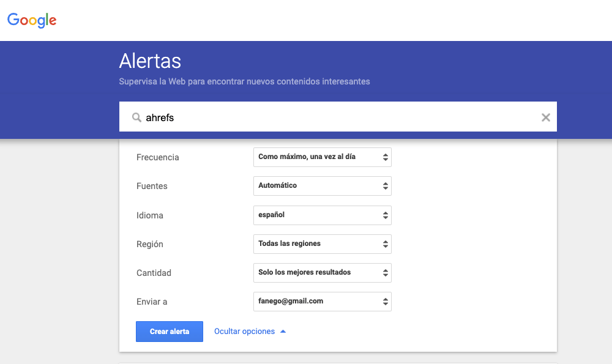Click the Enviar a label
The height and width of the screenshot is (364, 612).
click(152, 302)
